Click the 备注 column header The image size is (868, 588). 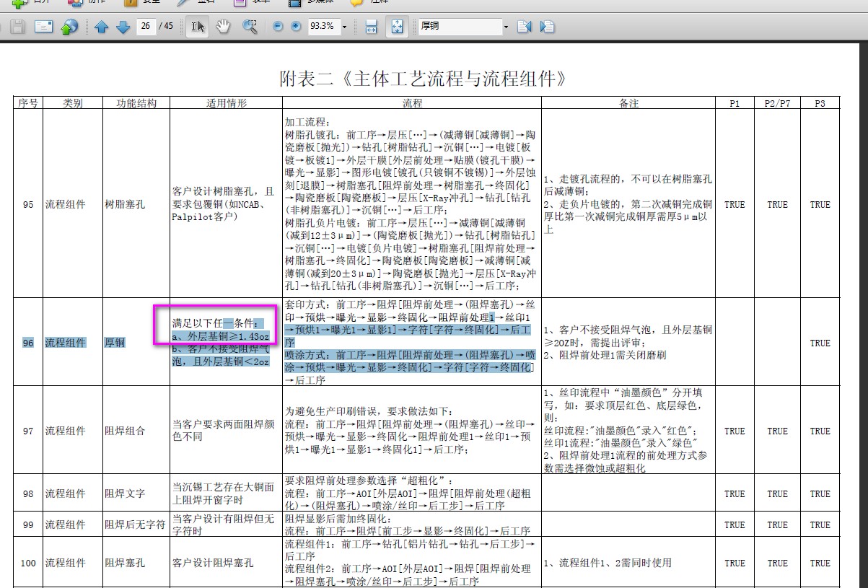(x=628, y=103)
